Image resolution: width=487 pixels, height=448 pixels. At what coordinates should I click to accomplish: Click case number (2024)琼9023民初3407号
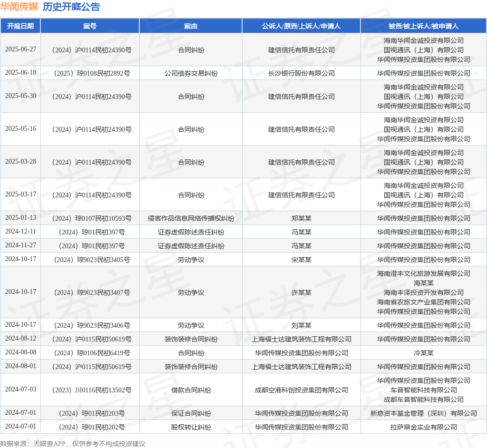point(92,292)
